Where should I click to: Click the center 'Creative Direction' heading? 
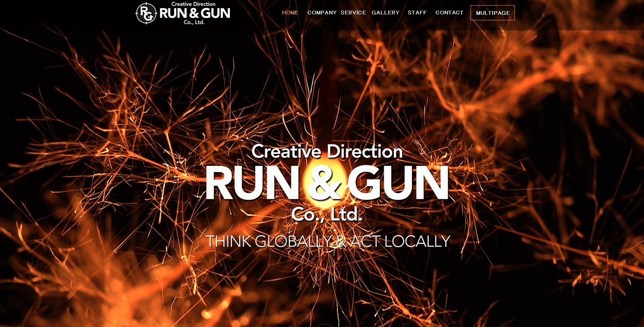pyautogui.click(x=327, y=151)
